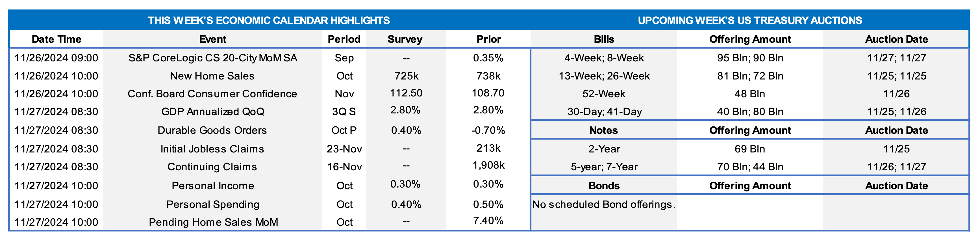This screenshot has height=241, width=980.
Task: Select the Prior column header
Action: pyautogui.click(x=488, y=39)
